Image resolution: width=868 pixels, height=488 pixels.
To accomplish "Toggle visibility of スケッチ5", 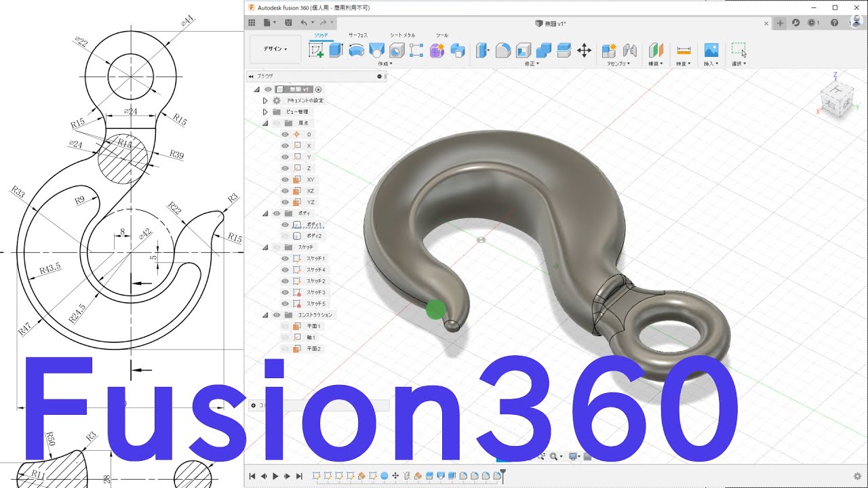I will 285,304.
